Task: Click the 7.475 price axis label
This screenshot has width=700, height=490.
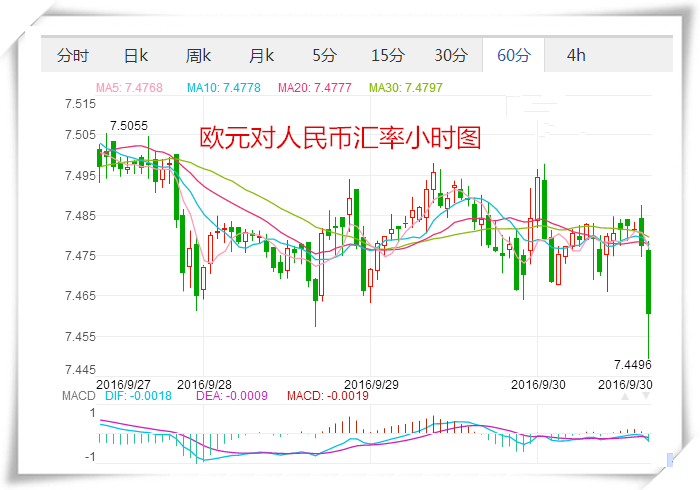Action: (80, 256)
